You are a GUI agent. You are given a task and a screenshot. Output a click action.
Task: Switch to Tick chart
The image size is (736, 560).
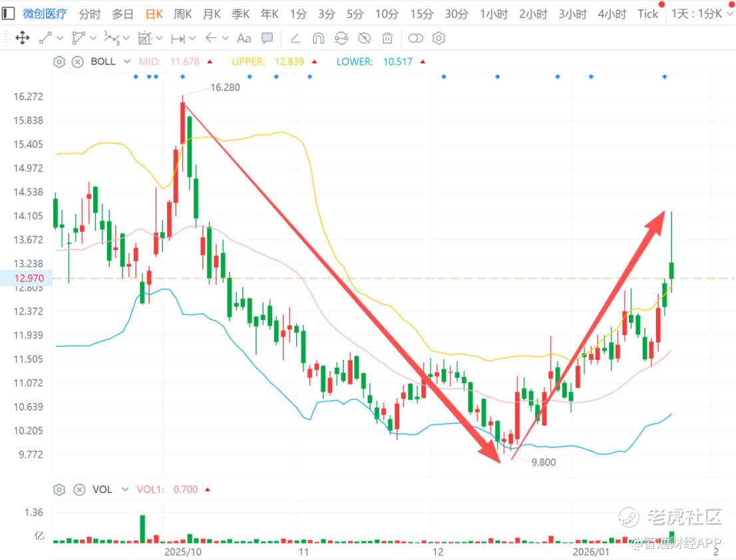(x=647, y=14)
